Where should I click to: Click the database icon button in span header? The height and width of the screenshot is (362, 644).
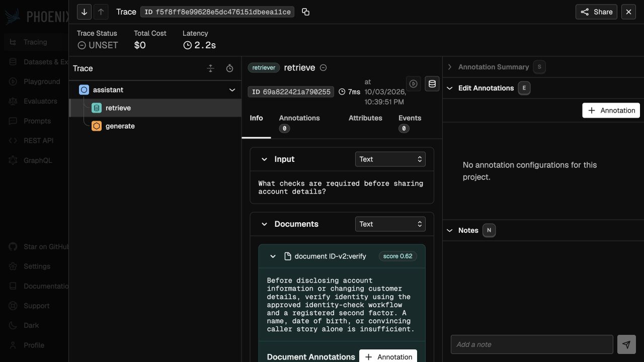pos(432,84)
